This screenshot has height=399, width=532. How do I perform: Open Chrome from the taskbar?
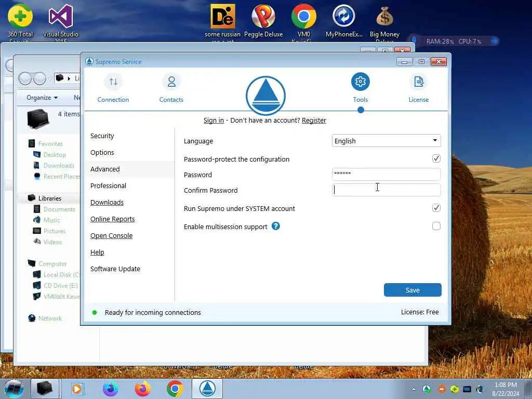[175, 389]
